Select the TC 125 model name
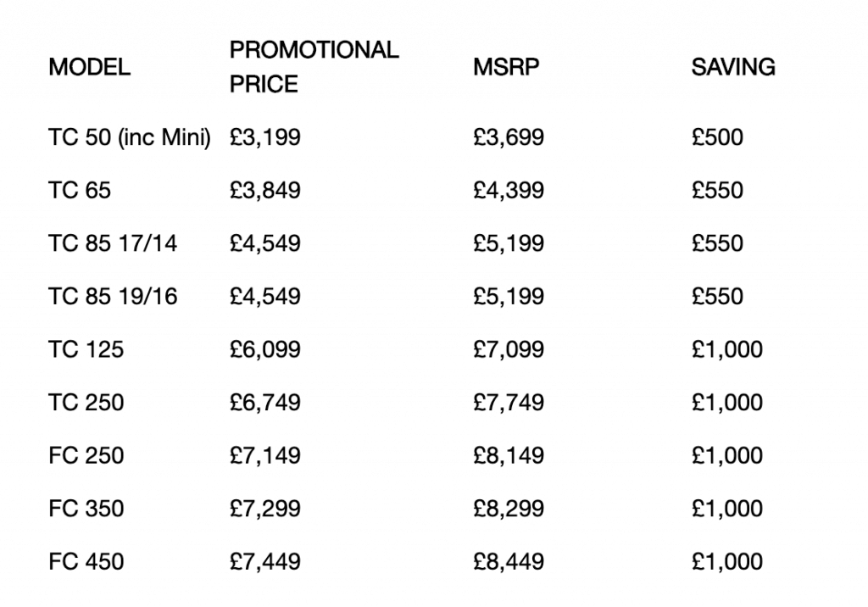Screen dimensions: 868x607 (x=86, y=349)
